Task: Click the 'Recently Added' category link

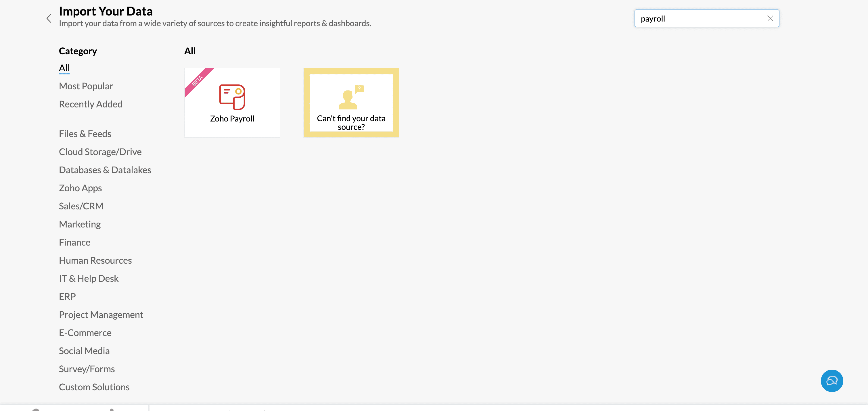Action: [90, 103]
